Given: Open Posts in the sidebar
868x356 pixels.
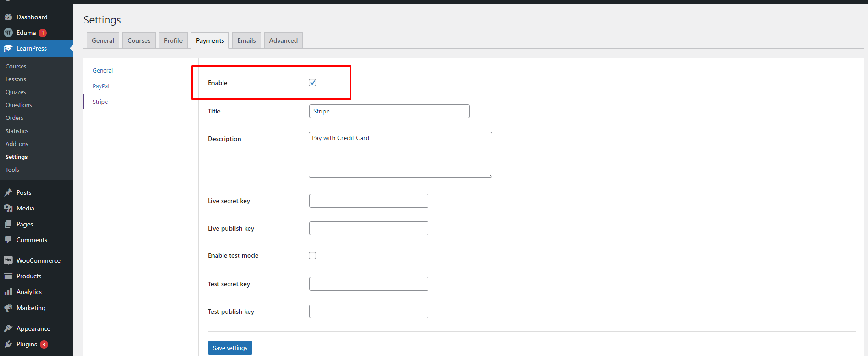Looking at the screenshot, I should 37,192.
